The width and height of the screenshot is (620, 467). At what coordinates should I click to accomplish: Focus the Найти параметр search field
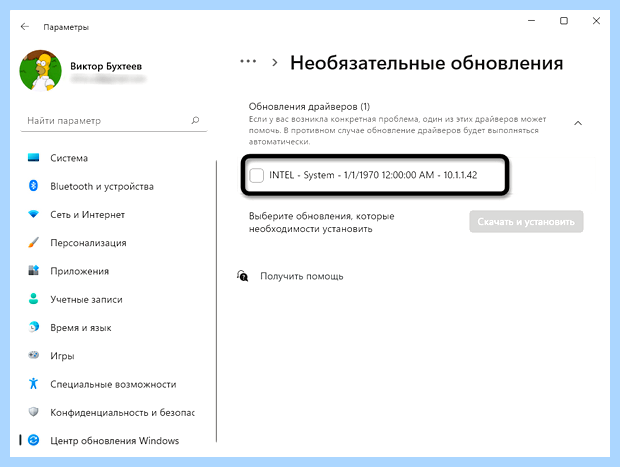113,121
